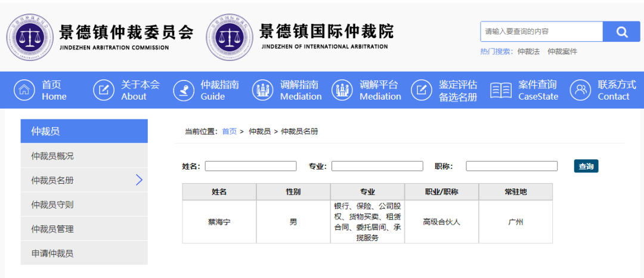The image size is (644, 278).
Task: Open 仲裁员概况 in the sidebar
Action: tap(84, 156)
